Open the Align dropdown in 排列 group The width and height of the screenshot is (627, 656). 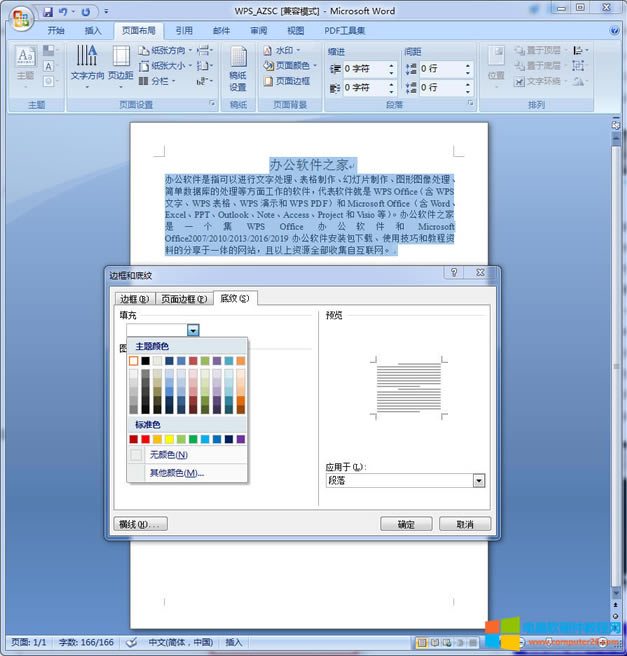pyautogui.click(x=581, y=51)
